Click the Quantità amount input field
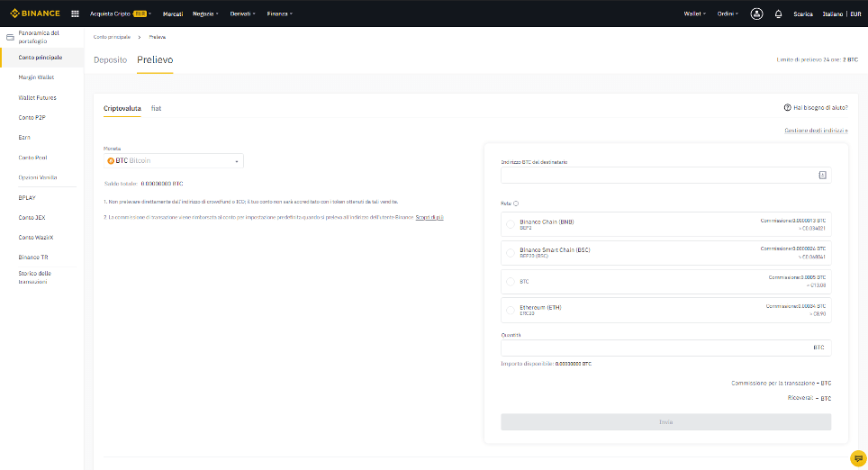 tap(666, 348)
